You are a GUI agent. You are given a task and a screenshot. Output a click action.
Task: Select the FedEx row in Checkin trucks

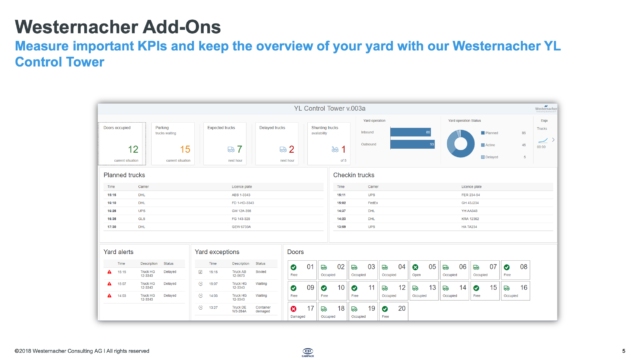pos(443,203)
